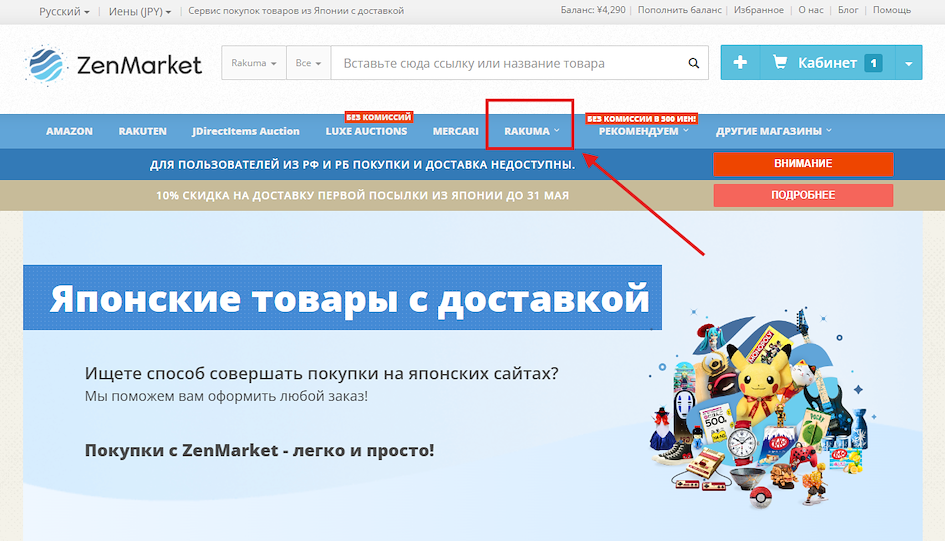Click the orange ВНИМАНИЕ button
The image size is (945, 541).
pos(802,164)
